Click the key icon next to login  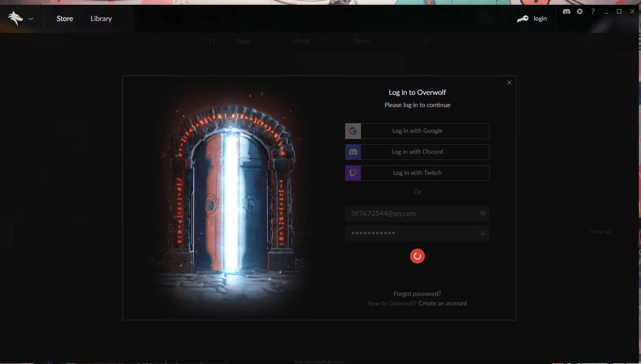[x=522, y=18]
